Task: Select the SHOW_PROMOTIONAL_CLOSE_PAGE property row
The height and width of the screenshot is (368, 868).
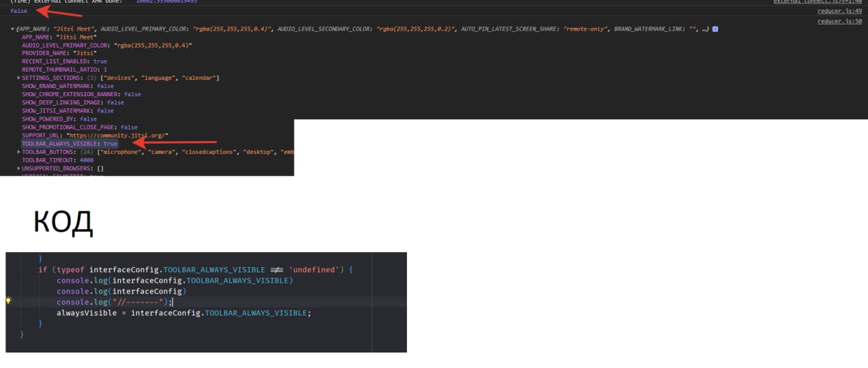Action: pyautogui.click(x=79, y=127)
